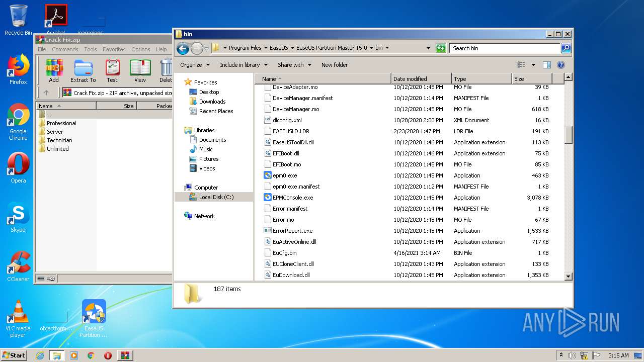Select the Professional folder in WinRAR
Screen dimensions: 644x362
[61, 123]
